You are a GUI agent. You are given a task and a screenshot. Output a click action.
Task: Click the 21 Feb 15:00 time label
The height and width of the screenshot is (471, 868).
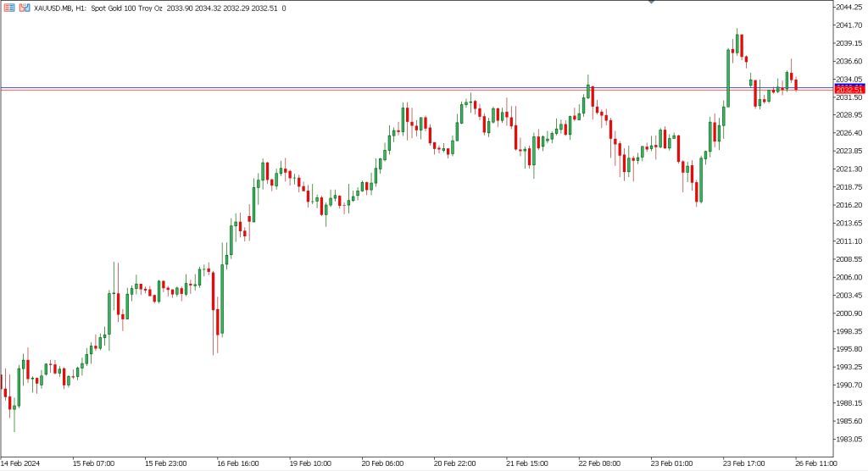click(527, 463)
